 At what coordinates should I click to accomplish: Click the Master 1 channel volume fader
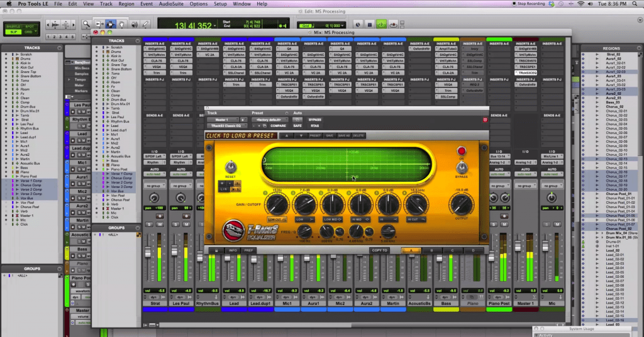coord(518,246)
